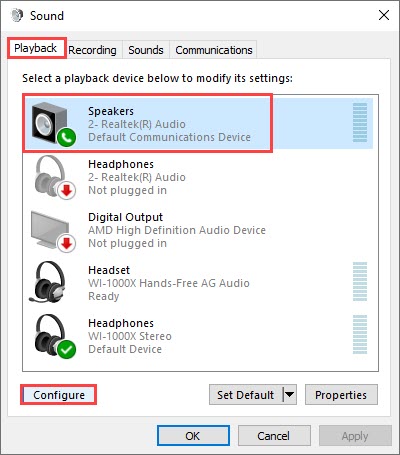Screen dimensions: 400x455
Task: Click the green checkmark badge on Headphones
Action: (66, 350)
